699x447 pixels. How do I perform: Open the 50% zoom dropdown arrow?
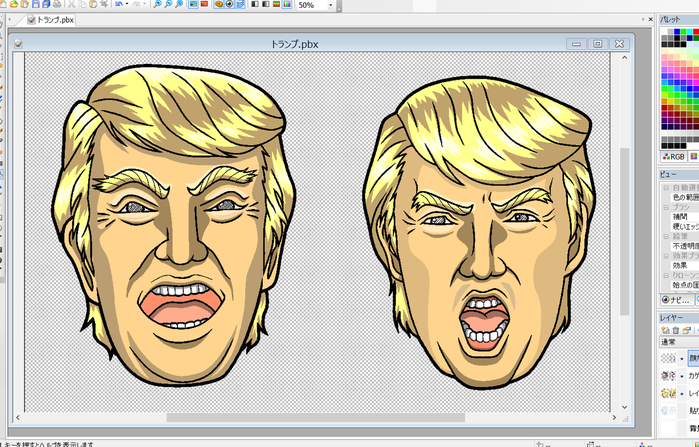pyautogui.click(x=330, y=5)
